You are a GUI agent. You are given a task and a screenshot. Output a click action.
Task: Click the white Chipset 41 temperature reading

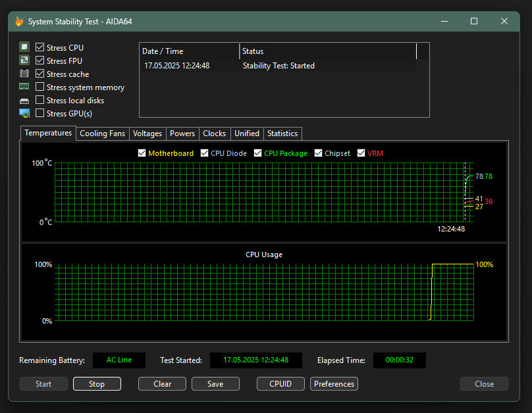click(x=479, y=199)
